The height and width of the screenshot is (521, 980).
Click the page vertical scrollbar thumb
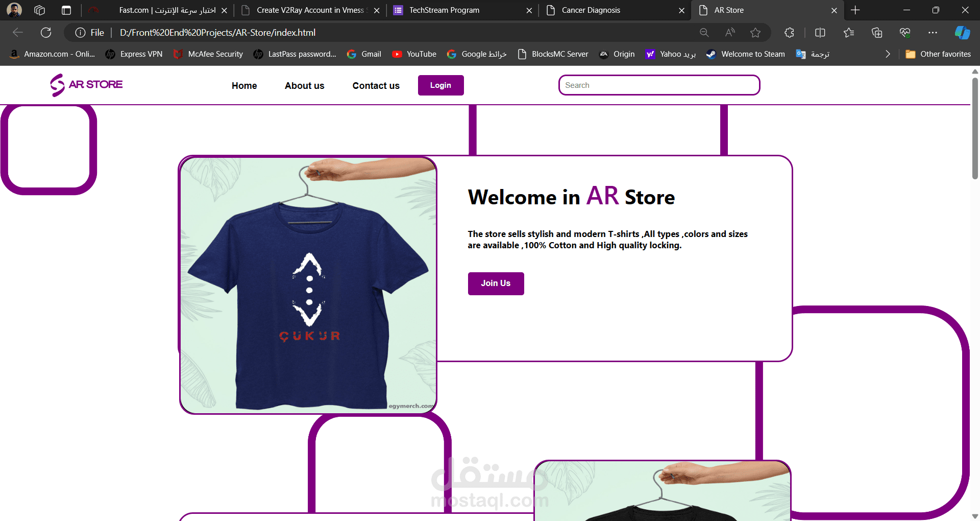pyautogui.click(x=975, y=128)
